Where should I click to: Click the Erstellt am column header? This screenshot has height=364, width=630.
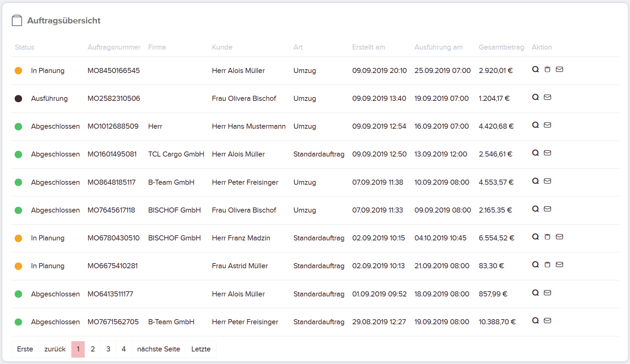369,47
